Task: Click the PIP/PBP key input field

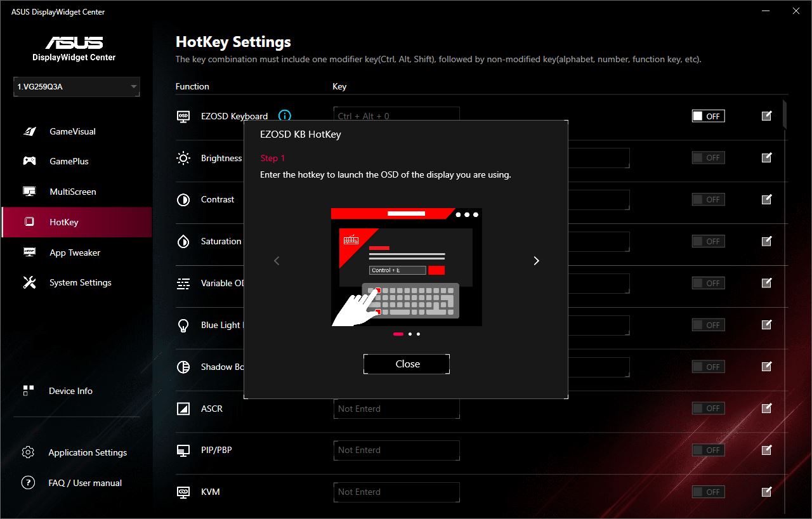Action: click(x=396, y=450)
